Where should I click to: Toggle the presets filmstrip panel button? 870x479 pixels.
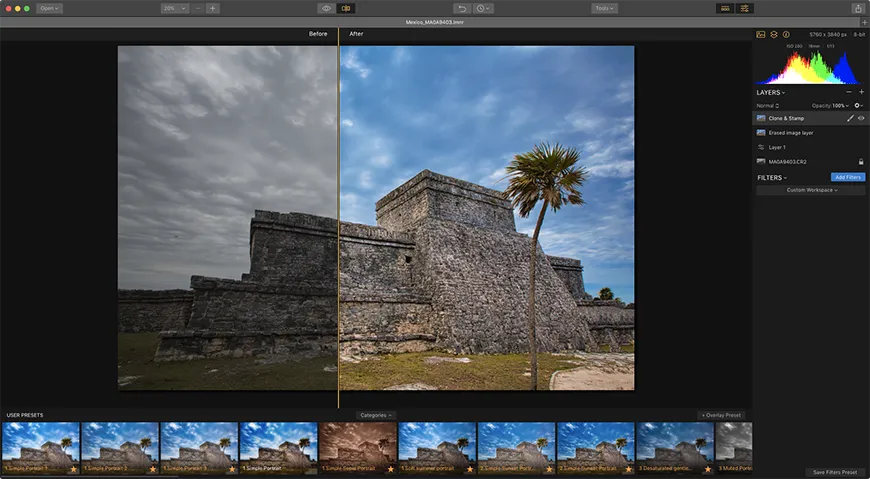click(x=725, y=8)
